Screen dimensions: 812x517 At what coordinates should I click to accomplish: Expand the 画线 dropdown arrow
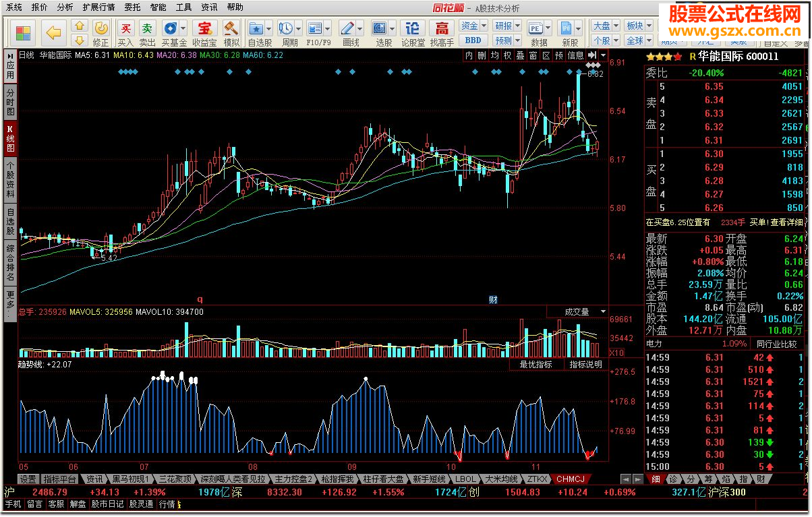pyautogui.click(x=360, y=28)
